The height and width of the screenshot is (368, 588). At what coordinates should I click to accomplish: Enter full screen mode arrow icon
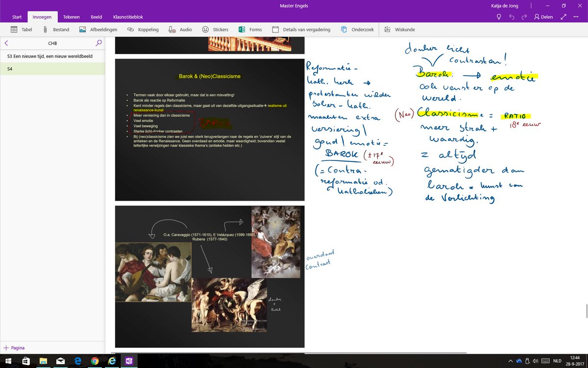[x=564, y=17]
